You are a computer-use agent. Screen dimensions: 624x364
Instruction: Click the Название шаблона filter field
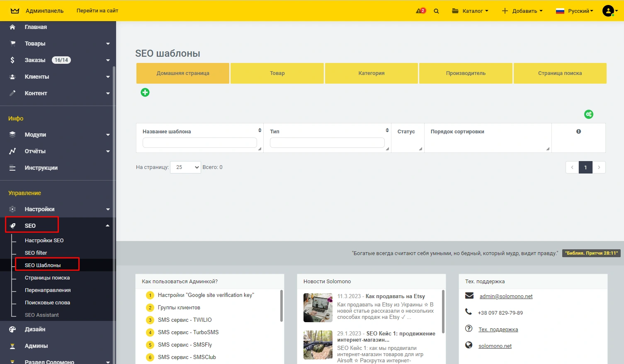(x=199, y=142)
